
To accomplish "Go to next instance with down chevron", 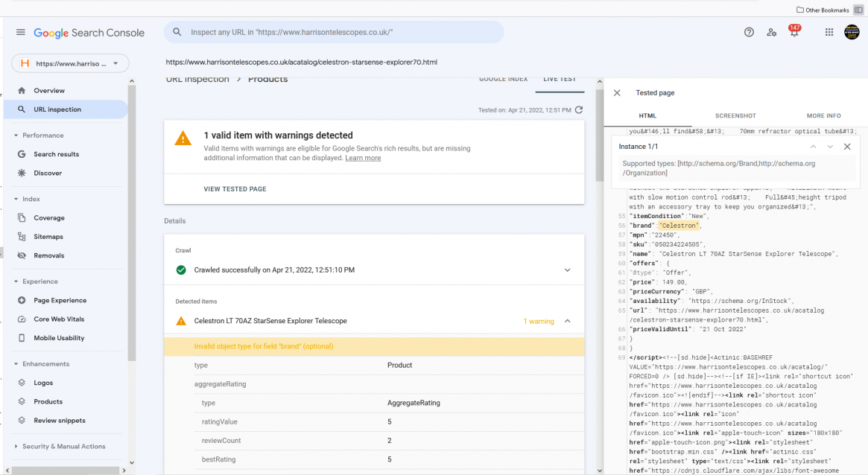I will point(830,147).
